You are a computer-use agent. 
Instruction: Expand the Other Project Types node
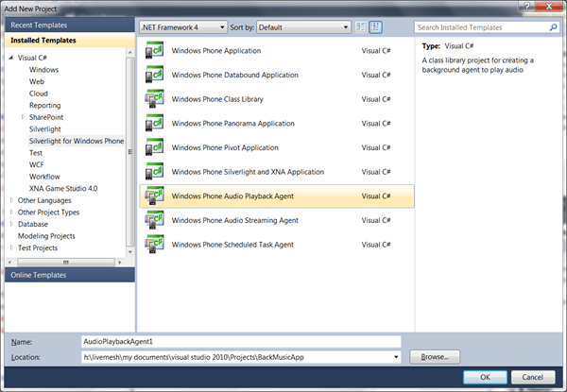click(11, 212)
